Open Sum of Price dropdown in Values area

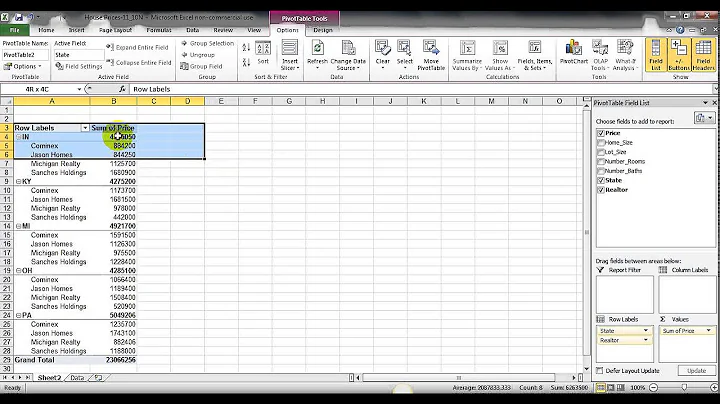click(x=709, y=331)
